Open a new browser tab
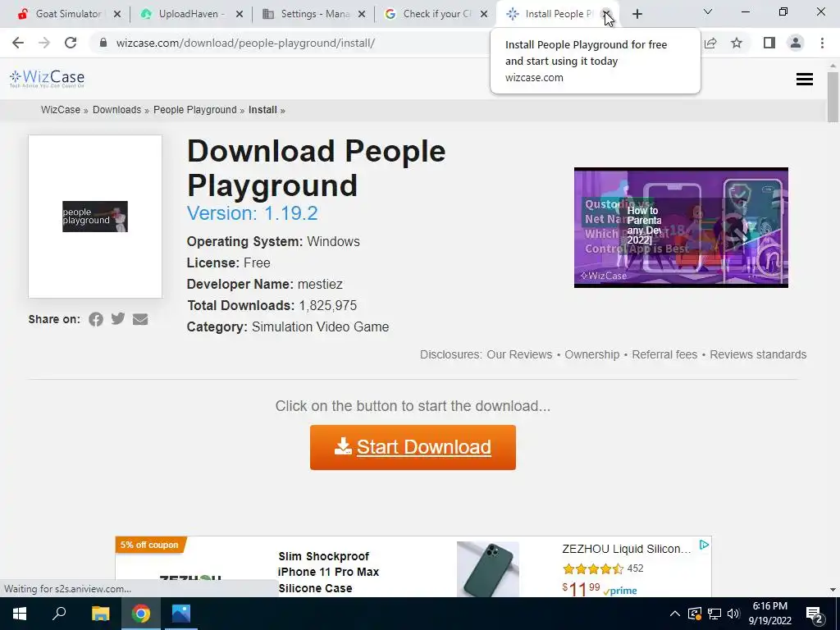Image resolution: width=840 pixels, height=630 pixels. (637, 14)
